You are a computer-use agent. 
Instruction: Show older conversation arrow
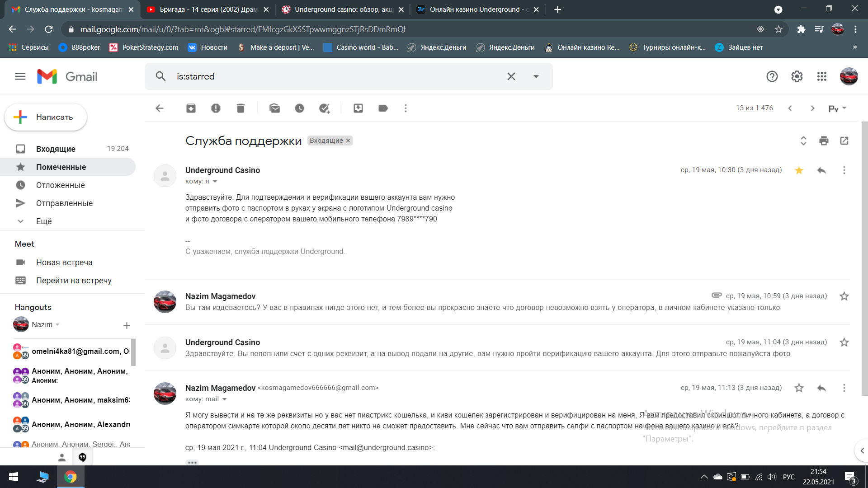(x=812, y=108)
